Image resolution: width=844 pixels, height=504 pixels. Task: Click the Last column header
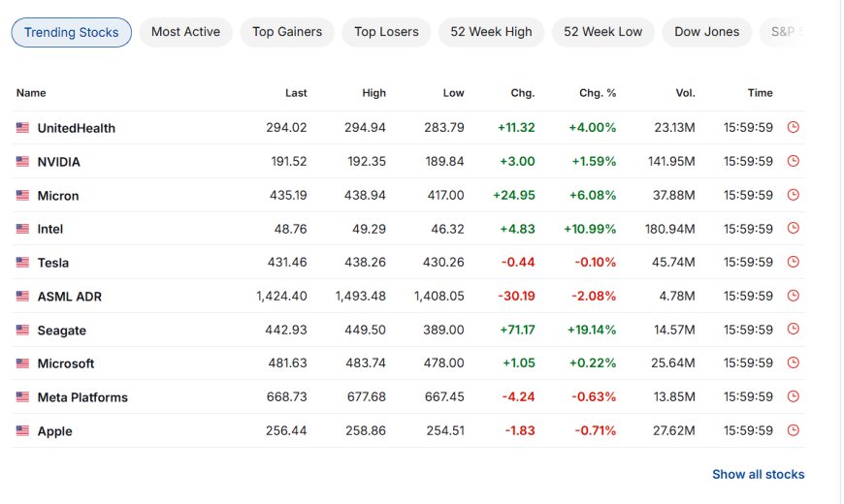(296, 93)
